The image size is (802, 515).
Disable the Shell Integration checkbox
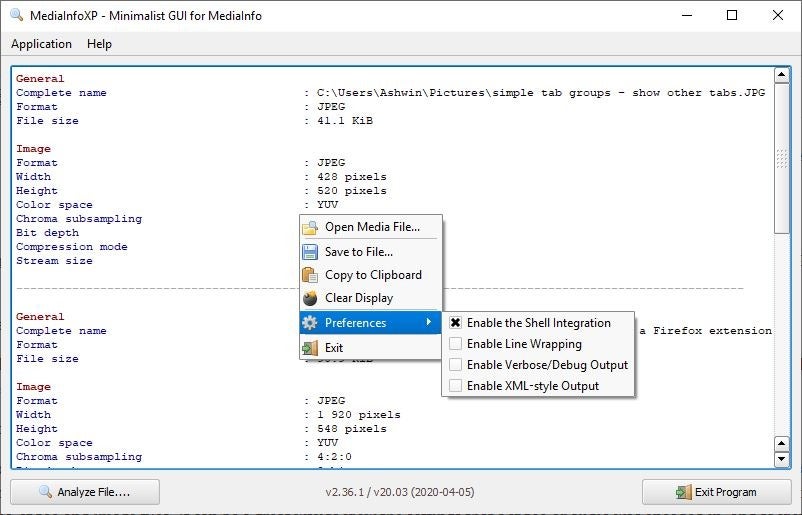(456, 323)
